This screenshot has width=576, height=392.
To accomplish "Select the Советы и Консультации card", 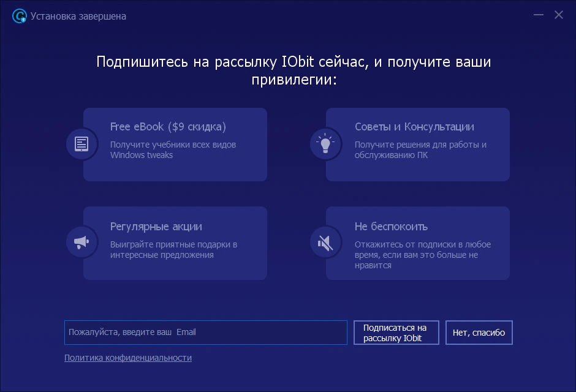I will coord(418,145).
